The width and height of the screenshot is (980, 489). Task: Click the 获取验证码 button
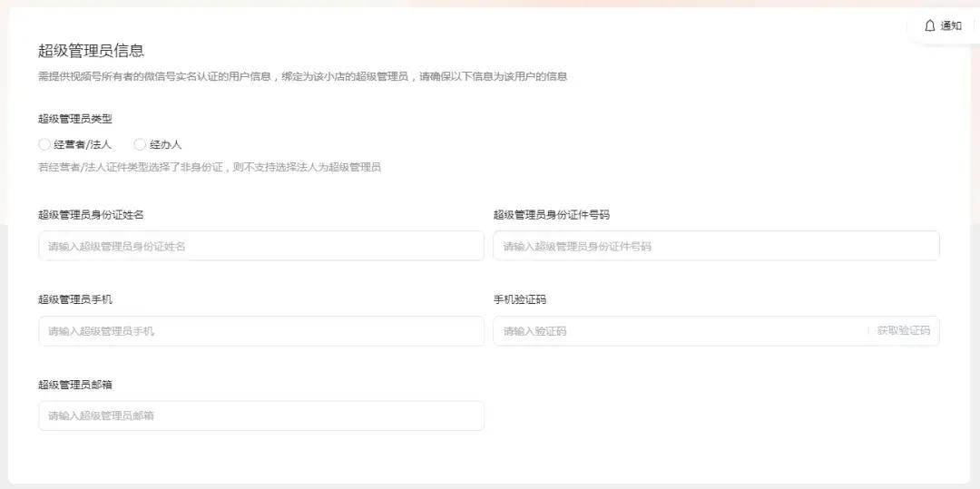(x=903, y=331)
